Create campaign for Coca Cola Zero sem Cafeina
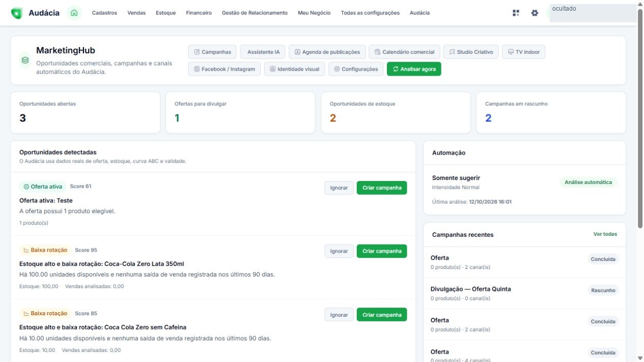The image size is (644, 362). click(x=382, y=315)
